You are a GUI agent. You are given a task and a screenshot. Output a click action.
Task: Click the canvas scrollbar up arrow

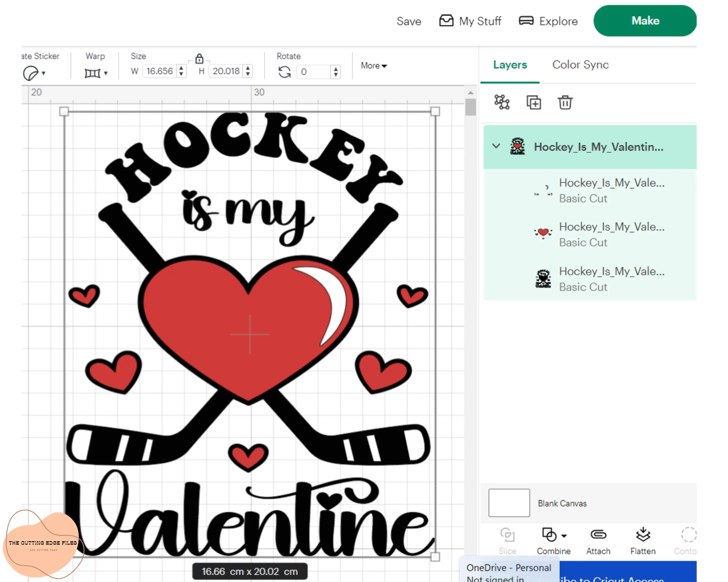(470, 92)
